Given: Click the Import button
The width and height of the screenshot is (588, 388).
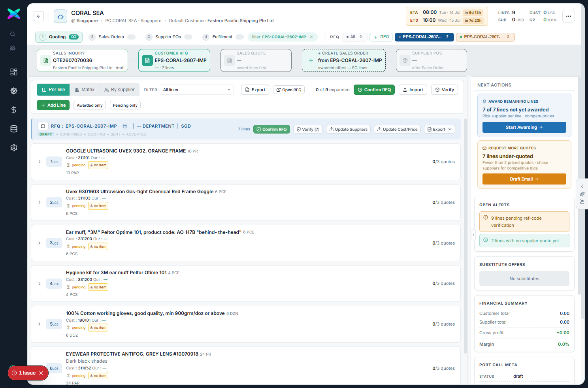Looking at the screenshot, I should click(x=413, y=90).
